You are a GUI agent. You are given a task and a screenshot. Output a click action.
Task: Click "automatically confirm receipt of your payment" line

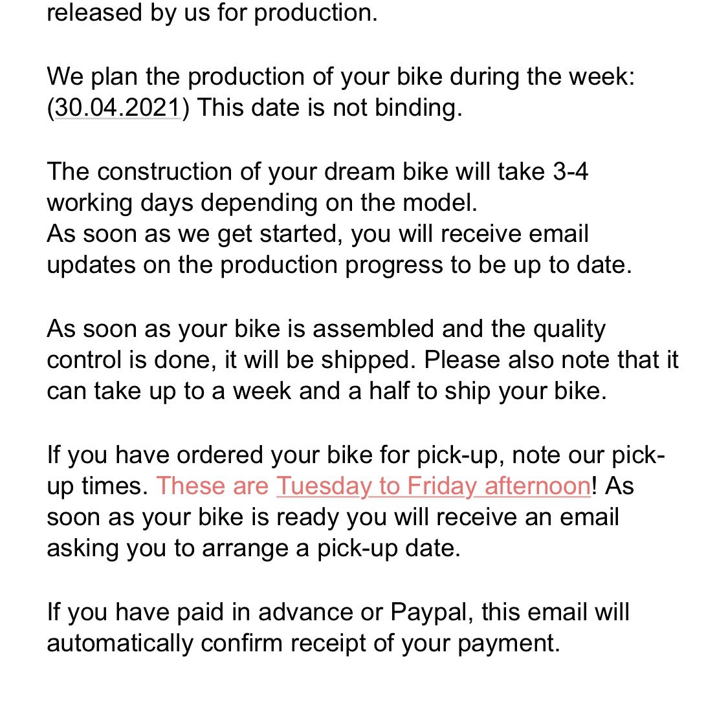pyautogui.click(x=303, y=643)
